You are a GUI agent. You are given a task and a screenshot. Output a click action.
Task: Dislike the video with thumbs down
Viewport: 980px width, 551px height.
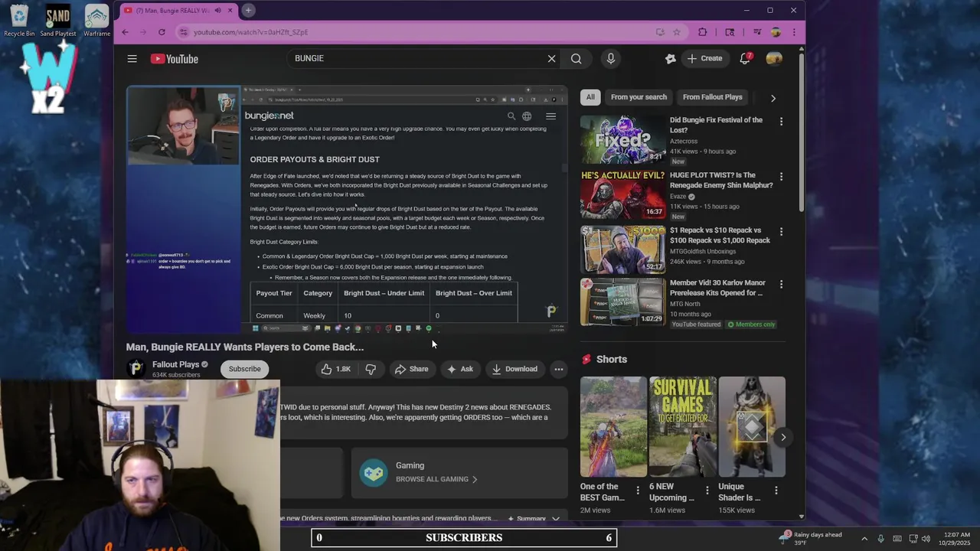[371, 369]
